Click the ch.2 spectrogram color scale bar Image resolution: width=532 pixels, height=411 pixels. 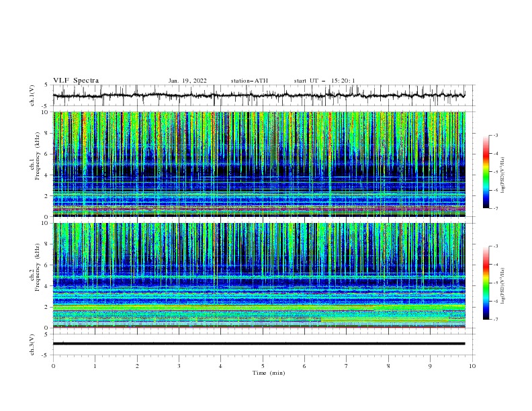486,283
